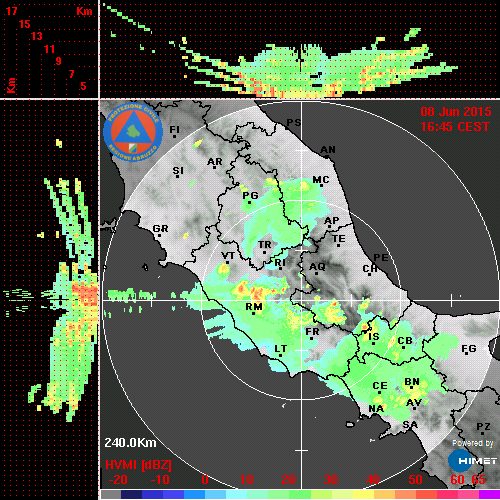Click the HIMET logo
The height and width of the screenshot is (500, 500).
pyautogui.click(x=472, y=460)
